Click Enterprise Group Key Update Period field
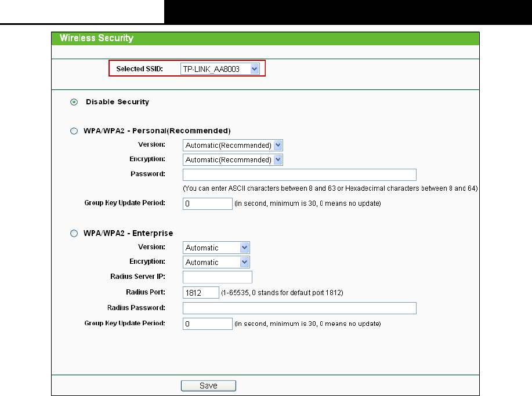532x396 pixels. 208,324
